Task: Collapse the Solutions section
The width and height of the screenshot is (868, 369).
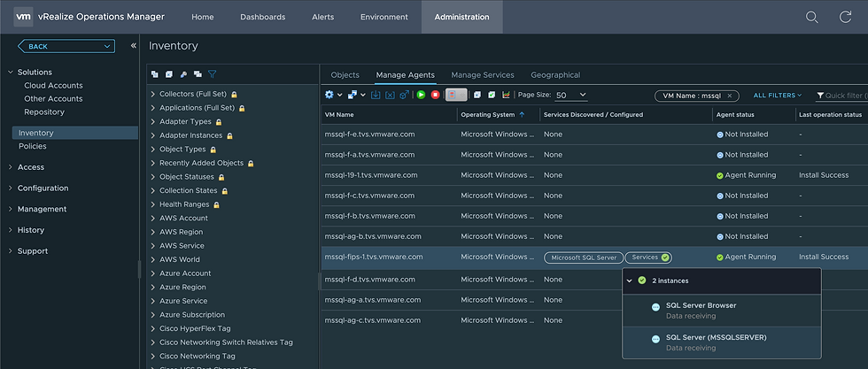Action: click(10, 73)
